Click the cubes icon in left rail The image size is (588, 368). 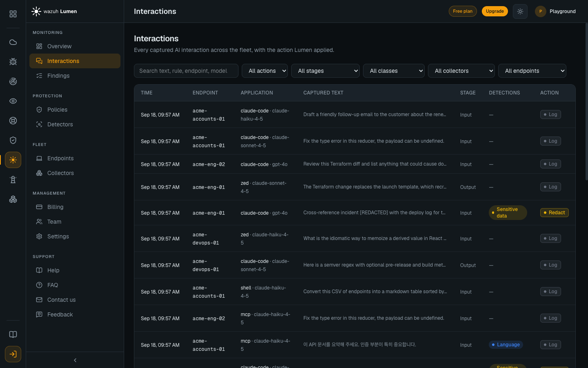(13, 199)
